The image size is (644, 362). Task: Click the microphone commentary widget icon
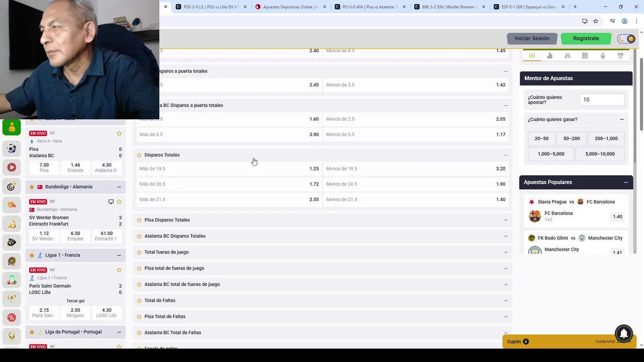(x=603, y=56)
